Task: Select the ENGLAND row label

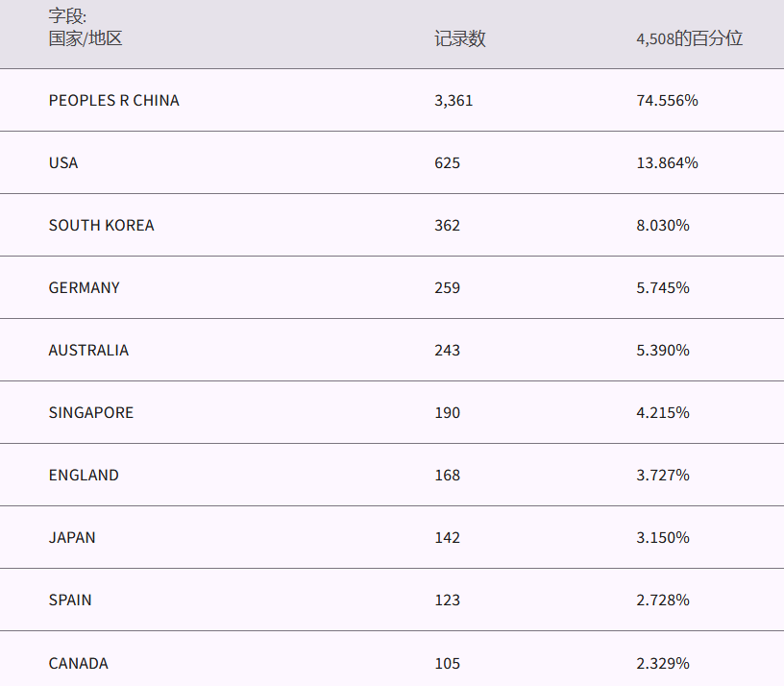Action: point(84,475)
